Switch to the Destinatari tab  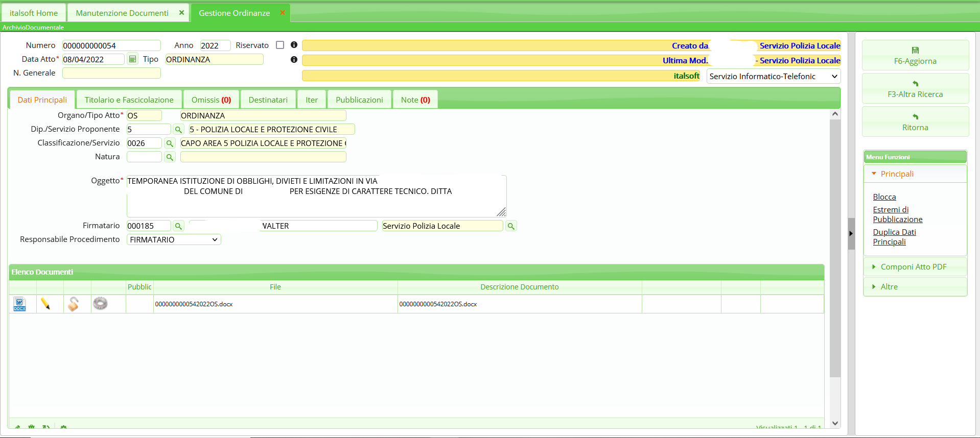[x=268, y=100]
